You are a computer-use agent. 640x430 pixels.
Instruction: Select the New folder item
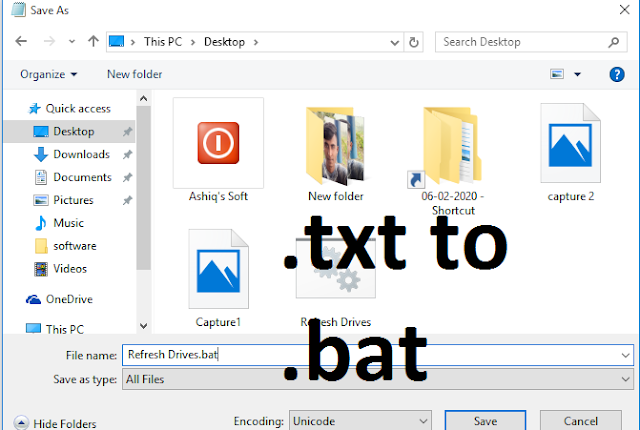coord(336,154)
